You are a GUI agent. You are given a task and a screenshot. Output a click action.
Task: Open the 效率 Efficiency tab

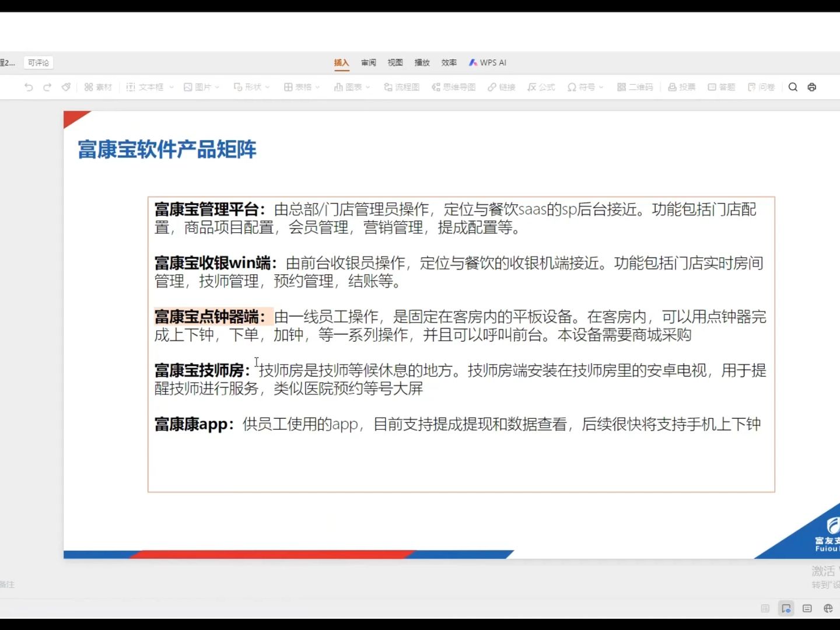[x=449, y=62]
